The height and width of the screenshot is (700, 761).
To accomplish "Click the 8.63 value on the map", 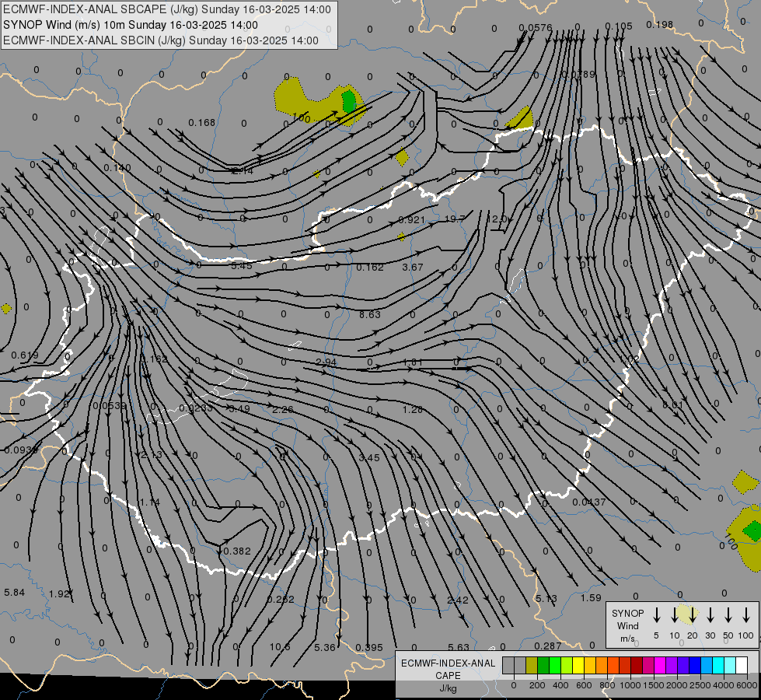I will pyautogui.click(x=370, y=314).
